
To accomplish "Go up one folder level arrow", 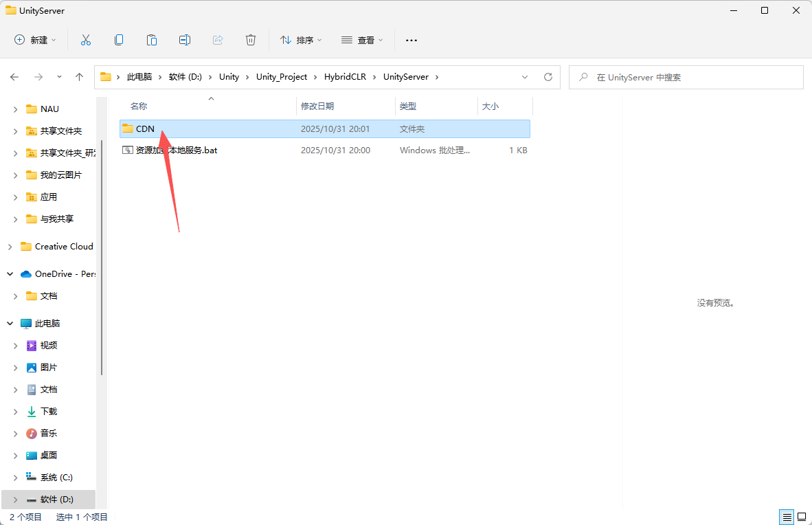I will (79, 77).
